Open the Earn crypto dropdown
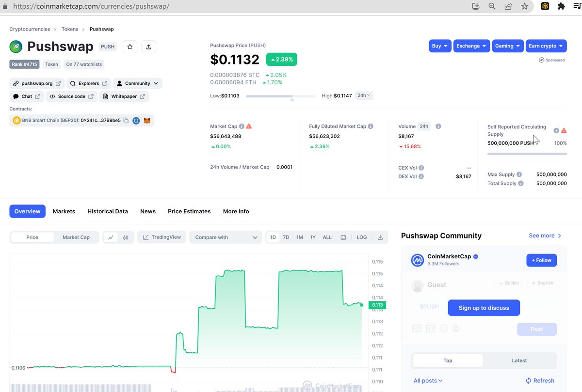 tap(546, 46)
